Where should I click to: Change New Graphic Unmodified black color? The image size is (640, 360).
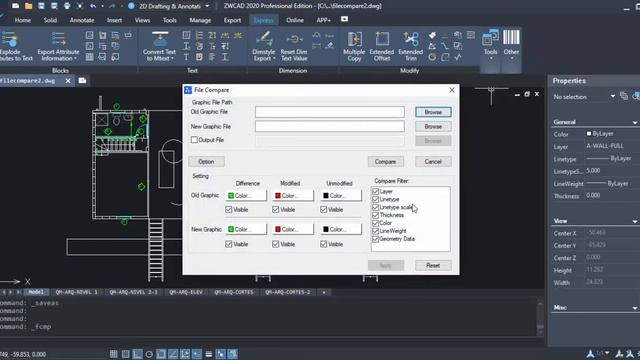tap(340, 229)
